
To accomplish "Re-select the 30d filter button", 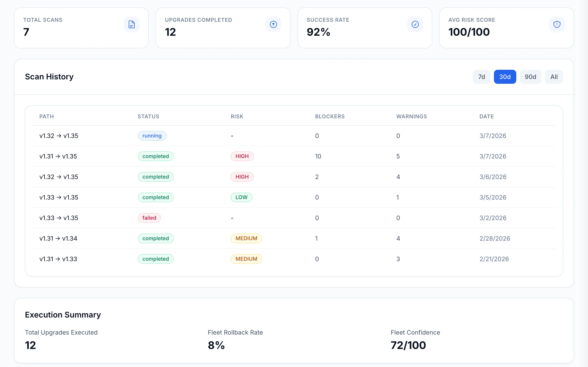I will 505,77.
